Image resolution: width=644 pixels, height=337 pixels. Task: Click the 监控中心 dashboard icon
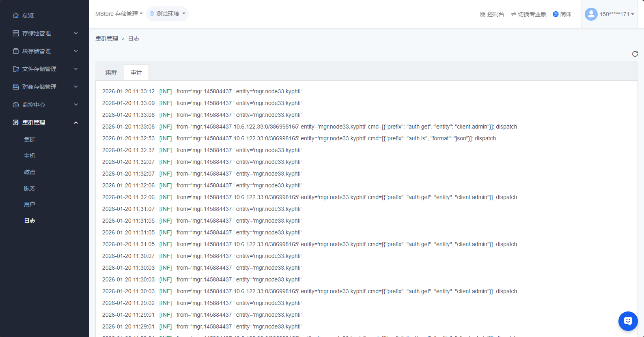(x=16, y=105)
